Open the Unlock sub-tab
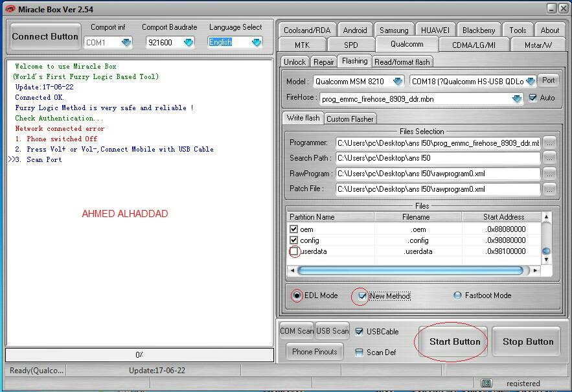Viewport: 572px width, 392px height. click(x=295, y=62)
